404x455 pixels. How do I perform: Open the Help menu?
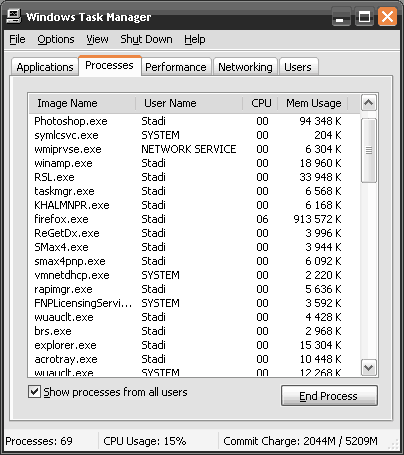click(195, 39)
